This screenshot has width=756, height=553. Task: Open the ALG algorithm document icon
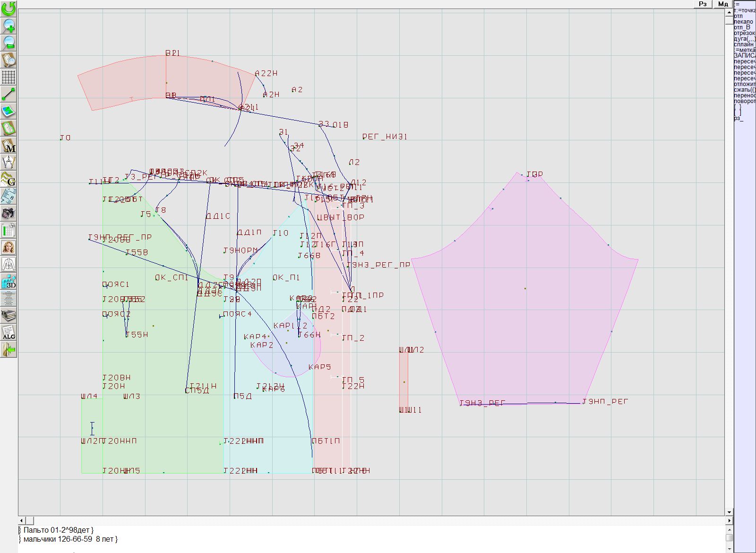9,332
